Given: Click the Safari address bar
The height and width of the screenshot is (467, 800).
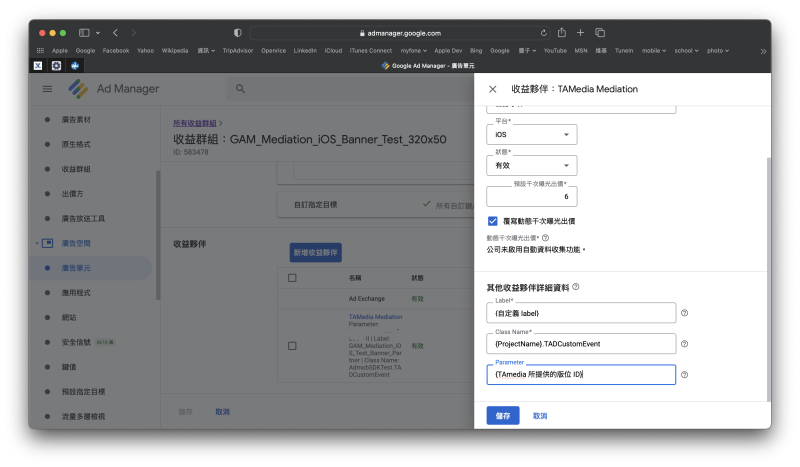Looking at the screenshot, I should (x=401, y=33).
